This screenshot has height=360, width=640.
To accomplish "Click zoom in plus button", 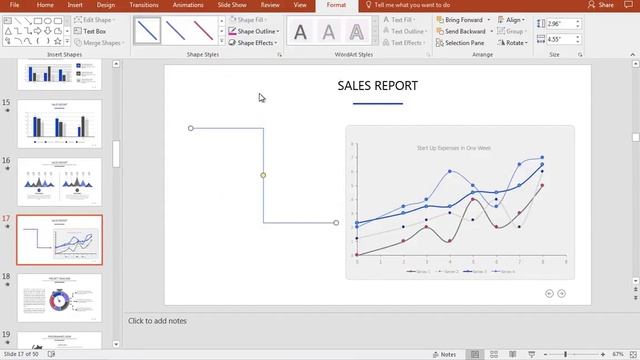I will tap(603, 354).
